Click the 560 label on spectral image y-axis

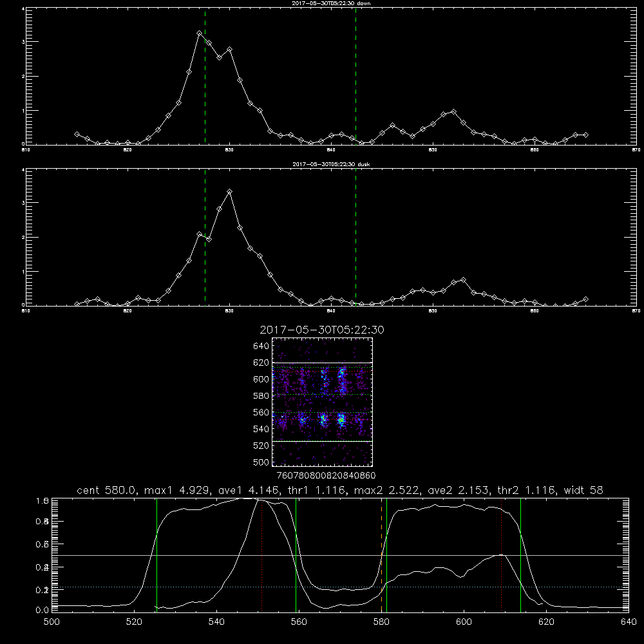tap(261, 412)
